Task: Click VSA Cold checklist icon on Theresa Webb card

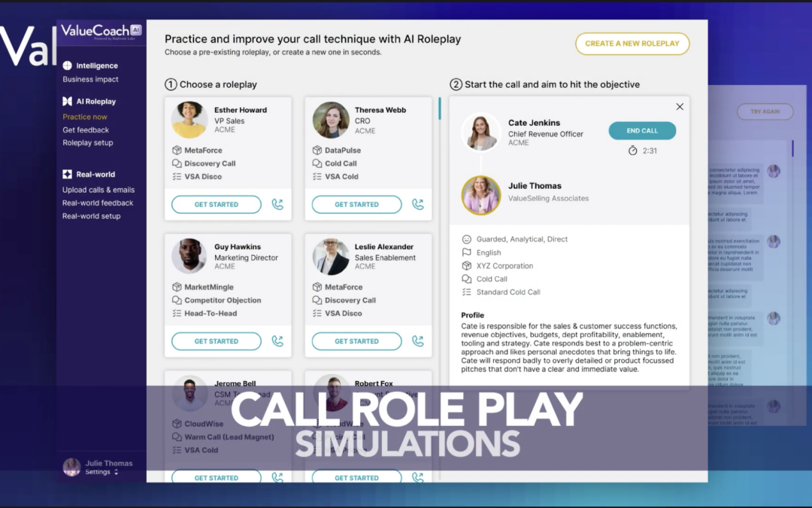Action: click(x=317, y=176)
